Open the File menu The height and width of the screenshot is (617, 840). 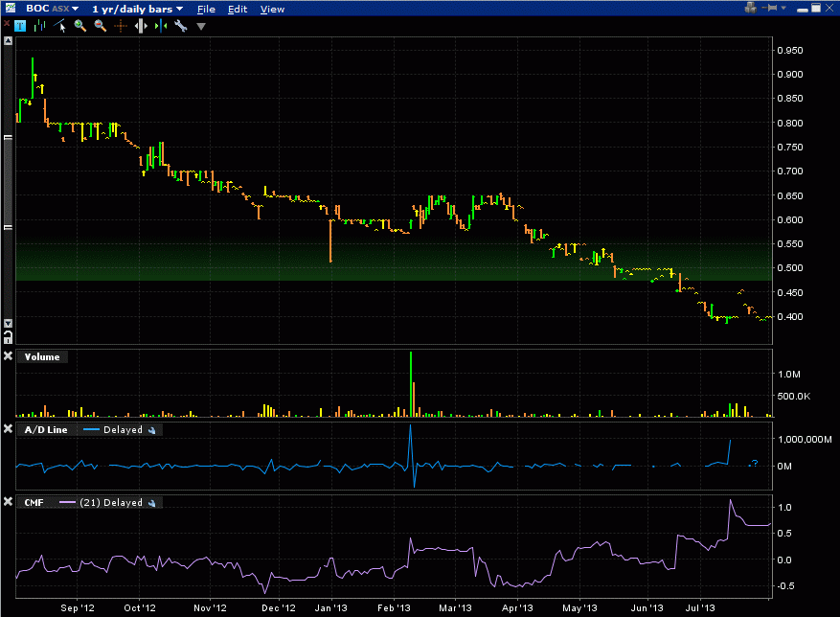coord(206,9)
